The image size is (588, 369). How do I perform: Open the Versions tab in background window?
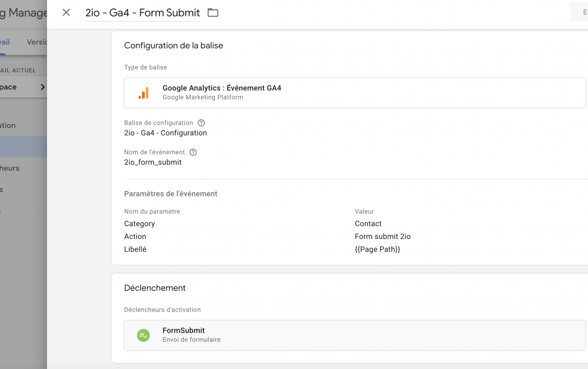point(37,42)
